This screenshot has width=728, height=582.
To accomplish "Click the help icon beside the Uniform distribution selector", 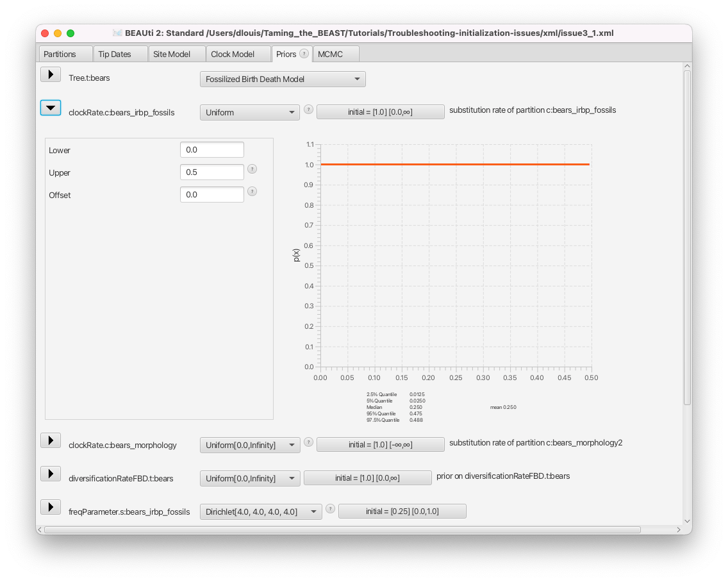I will point(308,110).
